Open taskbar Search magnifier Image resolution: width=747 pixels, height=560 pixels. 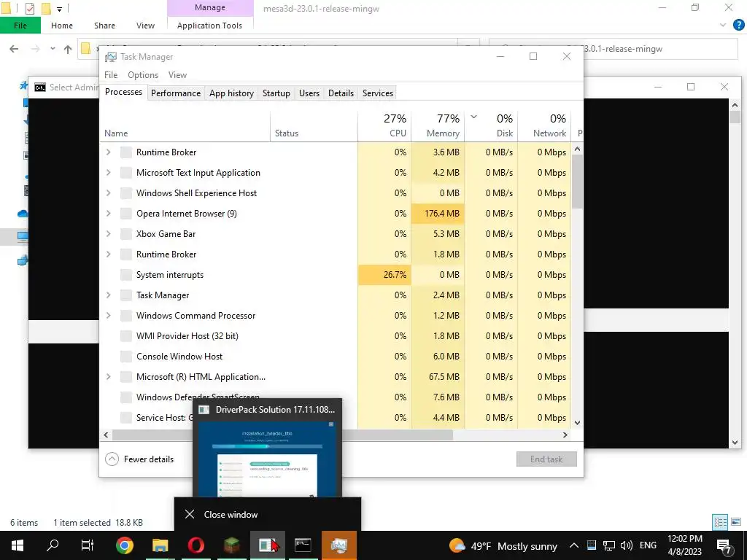pos(53,545)
